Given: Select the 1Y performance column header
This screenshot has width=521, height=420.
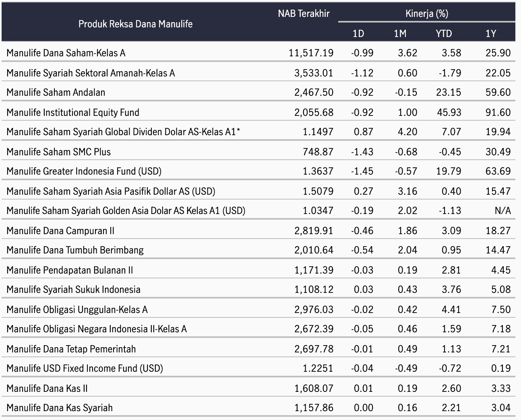Looking at the screenshot, I should click(x=490, y=33).
